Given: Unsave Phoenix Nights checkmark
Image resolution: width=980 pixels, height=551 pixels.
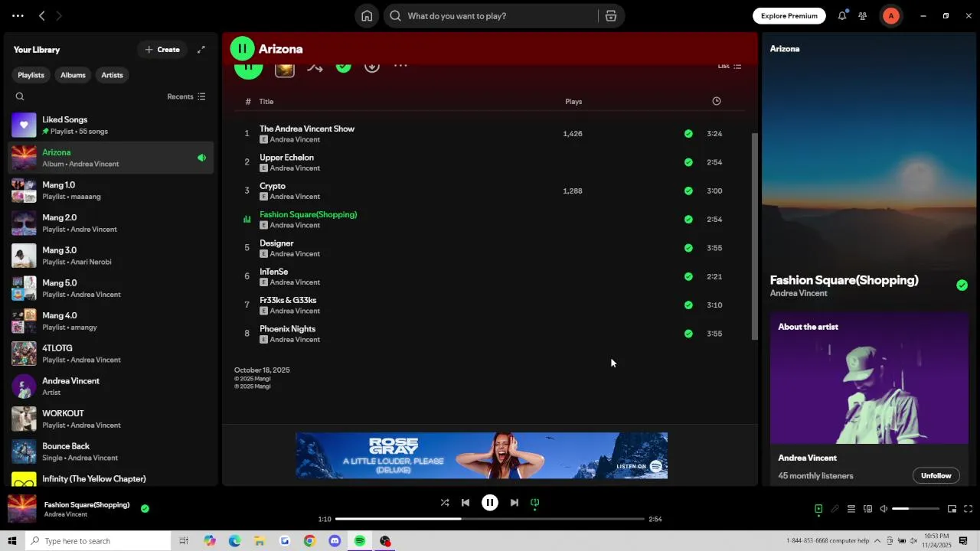Looking at the screenshot, I should pos(688,334).
